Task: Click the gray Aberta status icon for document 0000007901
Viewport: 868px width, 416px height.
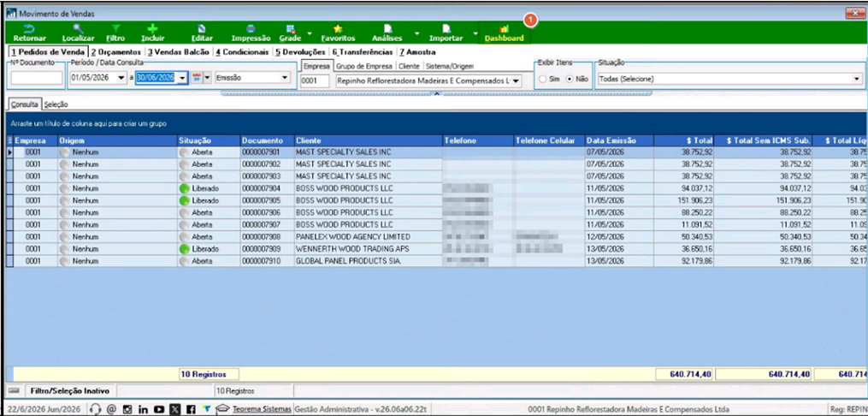Action: (184, 152)
